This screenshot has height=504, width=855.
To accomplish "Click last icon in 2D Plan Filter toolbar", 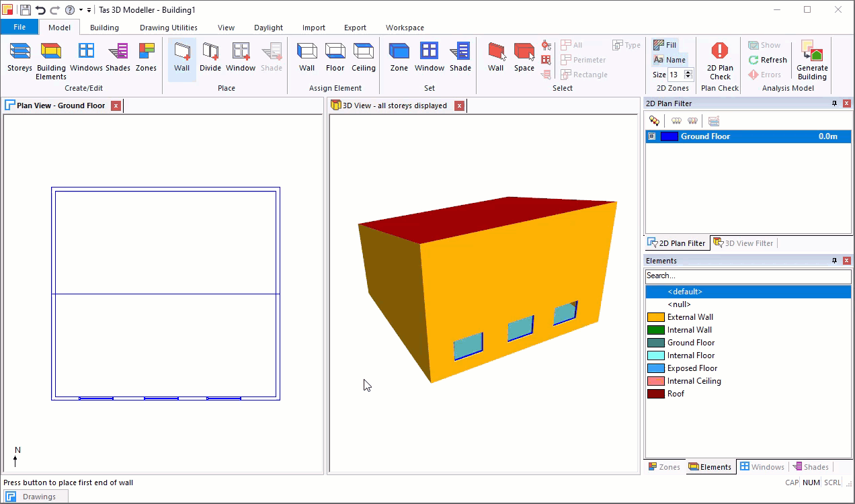I will [x=714, y=121].
